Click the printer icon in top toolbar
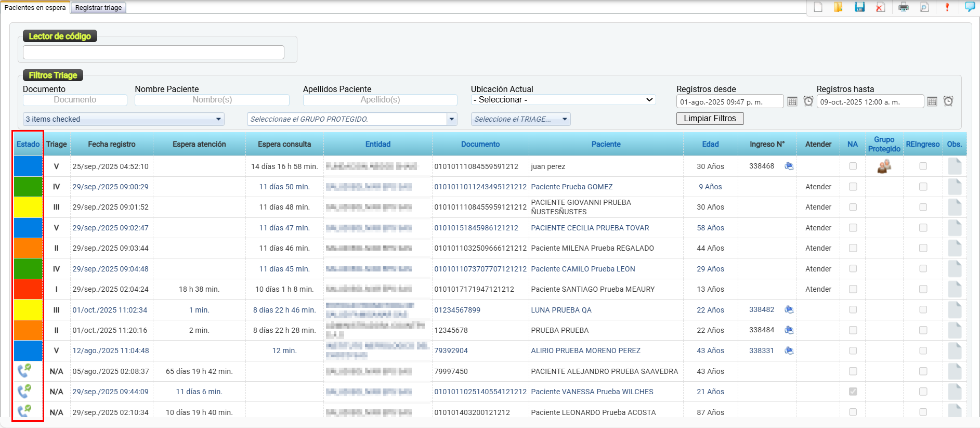This screenshot has height=428, width=980. tap(904, 7)
